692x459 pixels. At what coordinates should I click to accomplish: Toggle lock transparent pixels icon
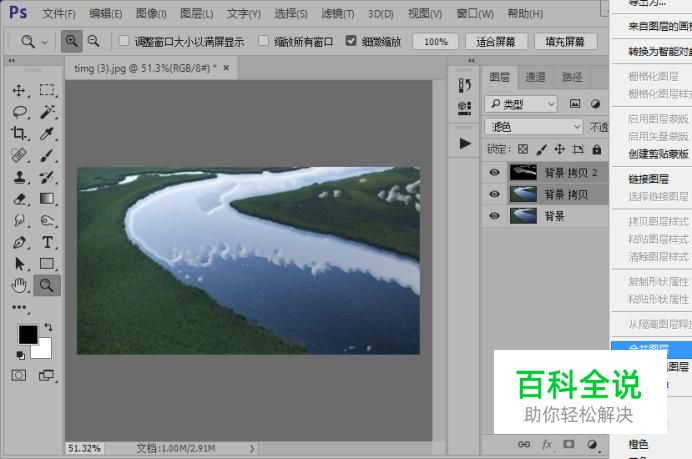[x=523, y=149]
